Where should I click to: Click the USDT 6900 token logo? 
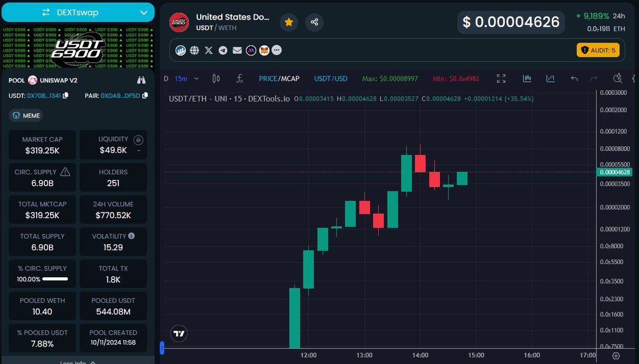pos(179,22)
